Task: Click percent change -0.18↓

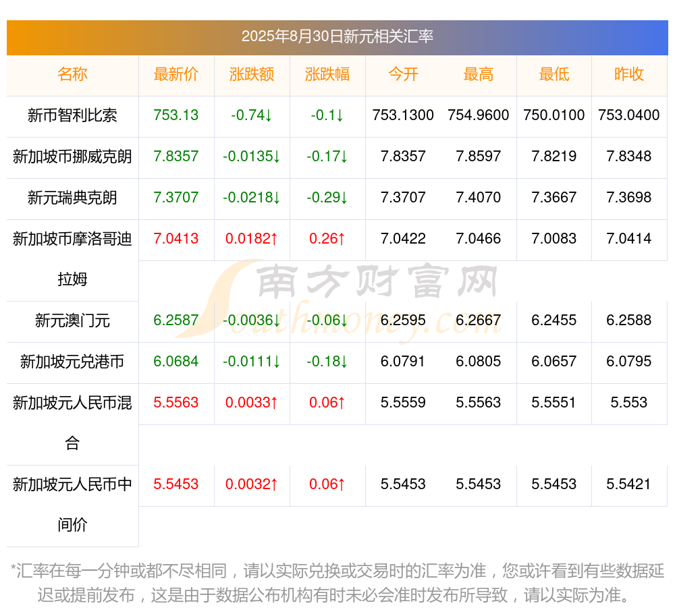Action: (x=327, y=362)
